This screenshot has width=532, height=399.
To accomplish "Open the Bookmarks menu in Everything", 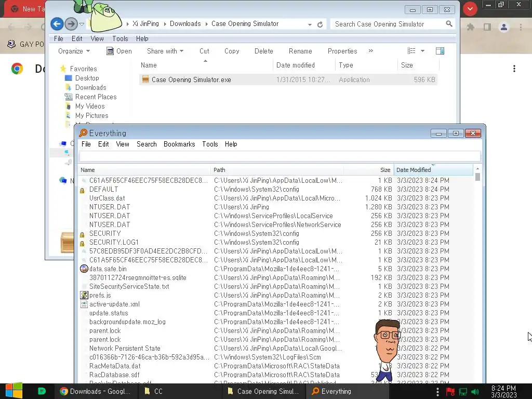I will [x=179, y=144].
